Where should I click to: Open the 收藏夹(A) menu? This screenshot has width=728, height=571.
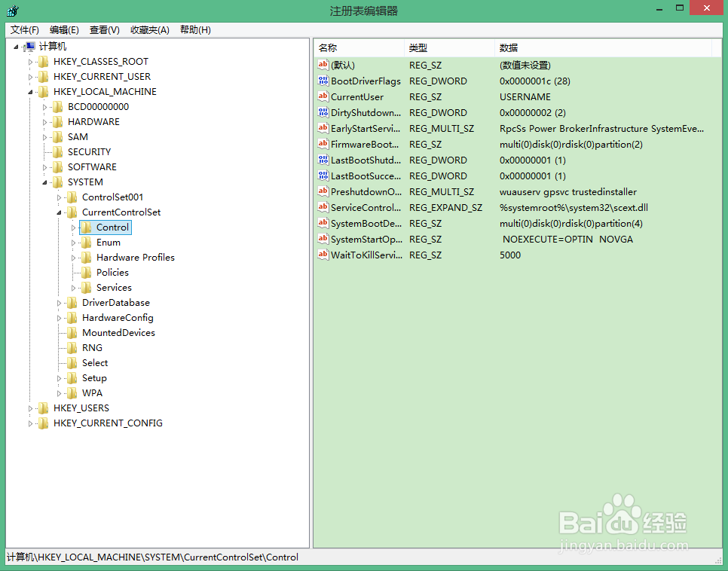(149, 30)
